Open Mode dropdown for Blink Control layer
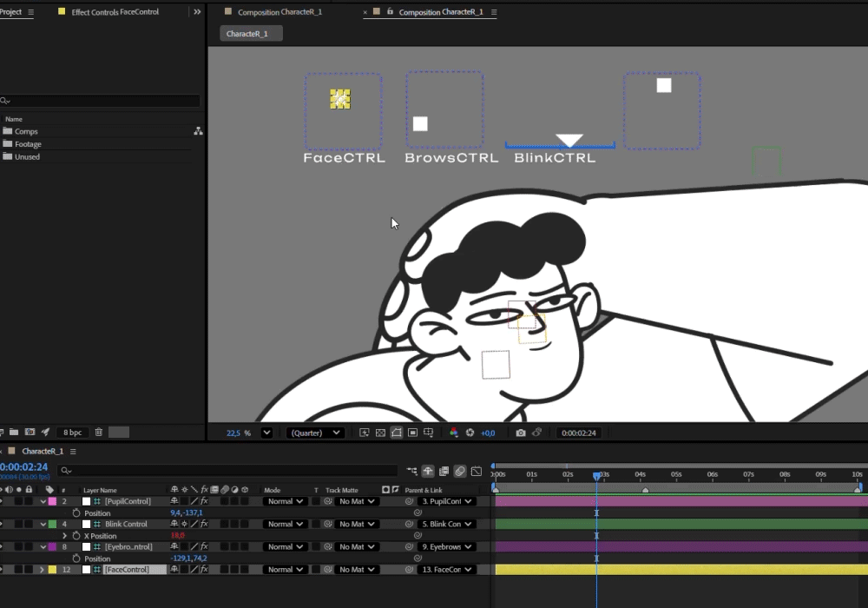This screenshot has width=868, height=608. [286, 525]
